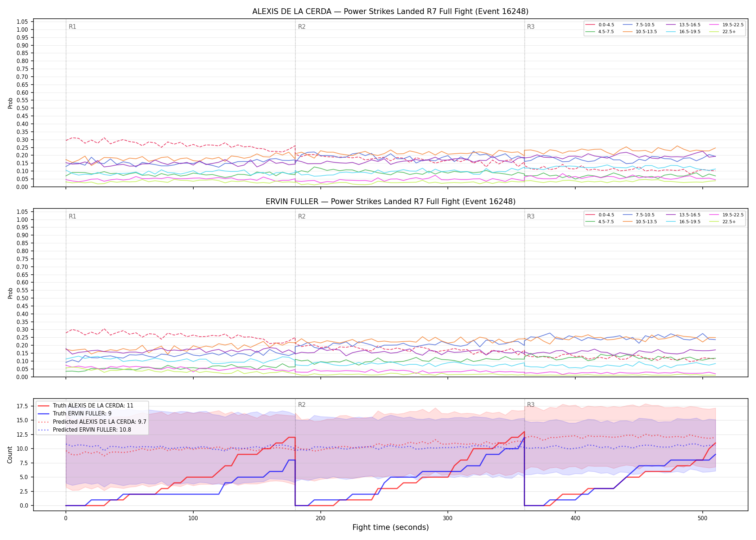This screenshot has height=540, width=756.
Task: Click the 0.50 y-tick in Alexis chart
Action: (23, 108)
